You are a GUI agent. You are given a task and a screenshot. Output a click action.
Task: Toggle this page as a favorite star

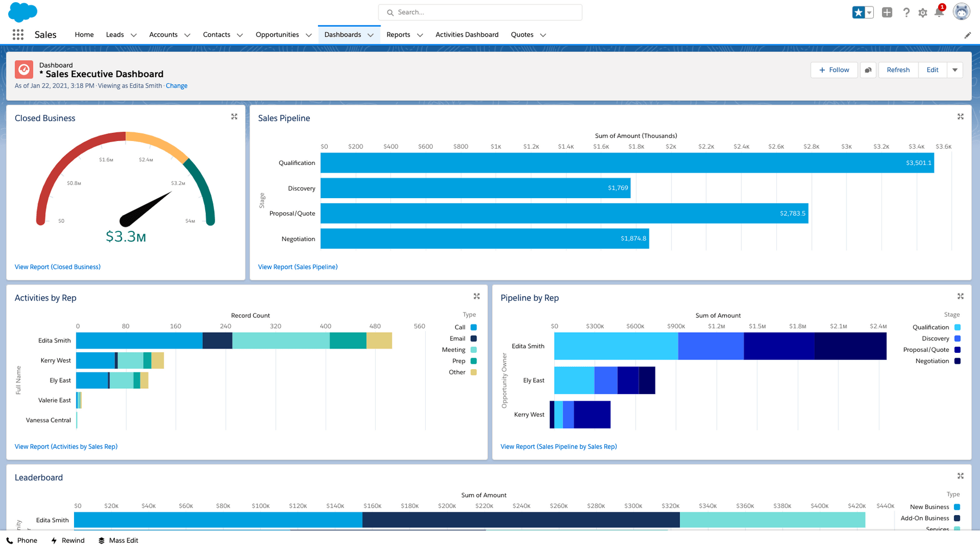click(x=859, y=11)
